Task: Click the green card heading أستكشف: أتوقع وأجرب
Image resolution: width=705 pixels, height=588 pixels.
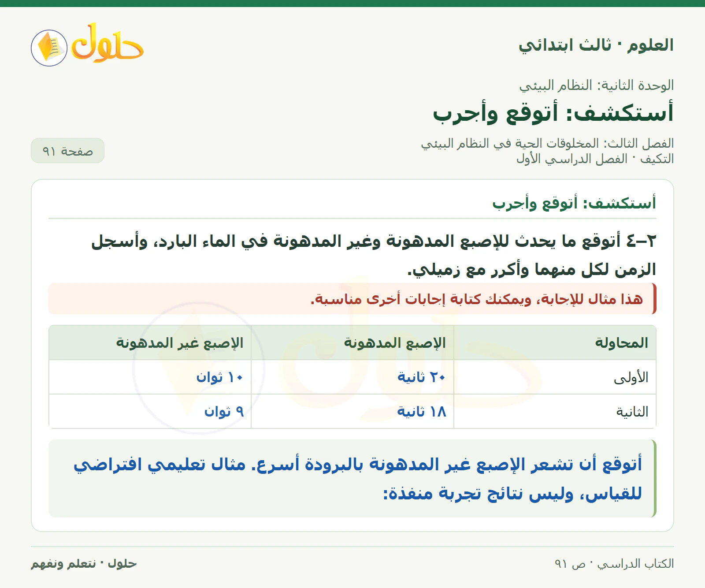Action: coord(574,203)
